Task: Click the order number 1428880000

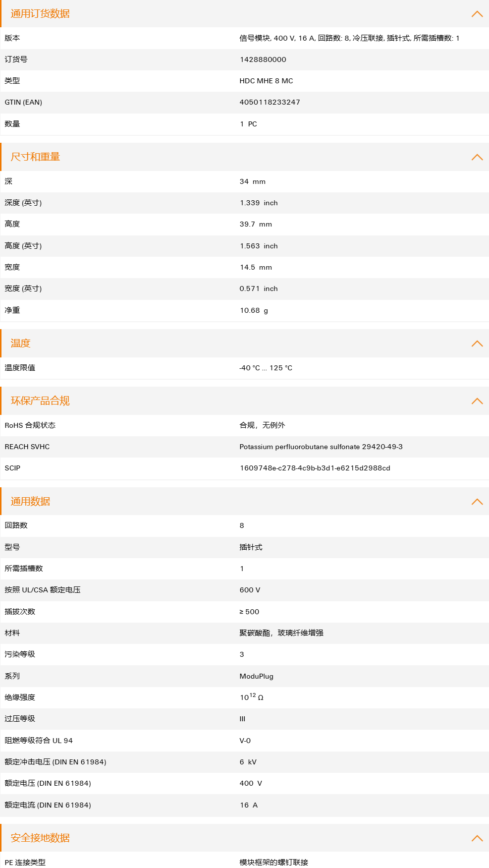Action: point(263,59)
